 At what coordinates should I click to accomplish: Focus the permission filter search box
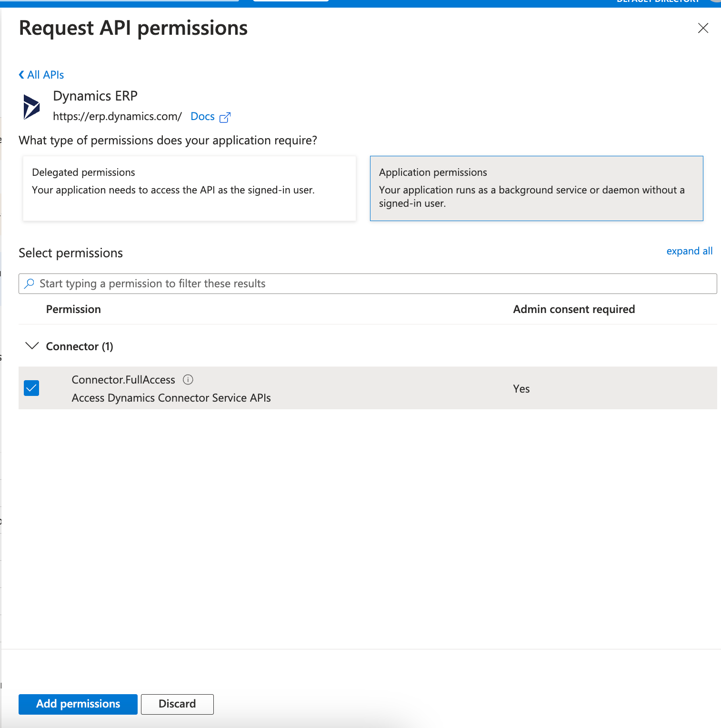point(368,283)
